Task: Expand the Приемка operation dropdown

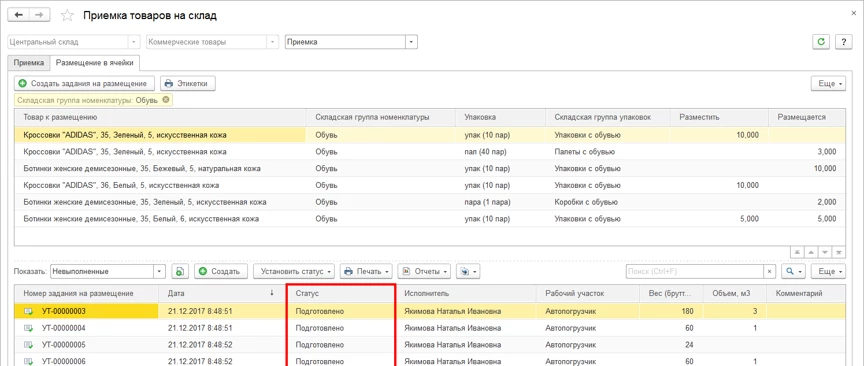Action: (x=412, y=42)
